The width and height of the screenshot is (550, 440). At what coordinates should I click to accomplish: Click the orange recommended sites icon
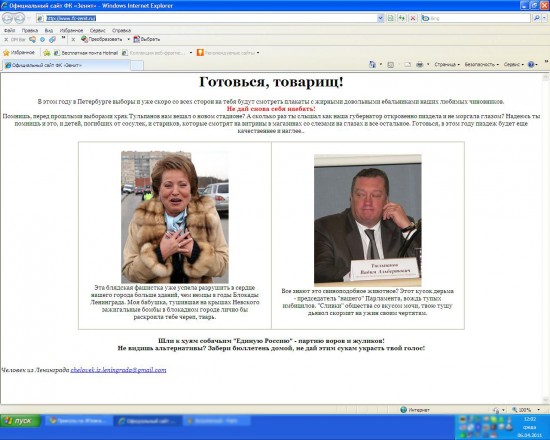click(x=200, y=53)
